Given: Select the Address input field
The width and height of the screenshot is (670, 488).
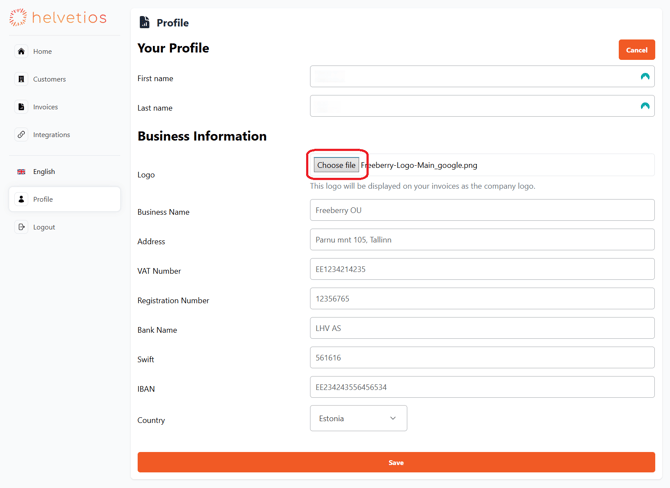Looking at the screenshot, I should (x=482, y=240).
